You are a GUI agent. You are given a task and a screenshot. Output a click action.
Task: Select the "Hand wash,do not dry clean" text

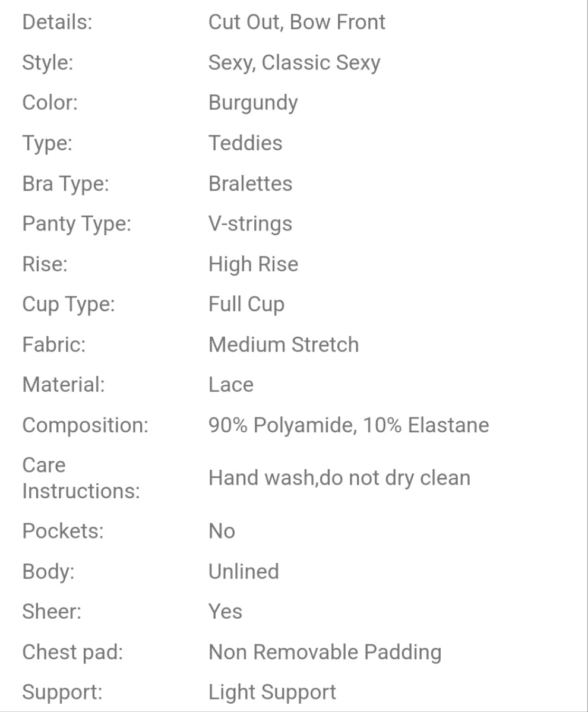point(339,478)
